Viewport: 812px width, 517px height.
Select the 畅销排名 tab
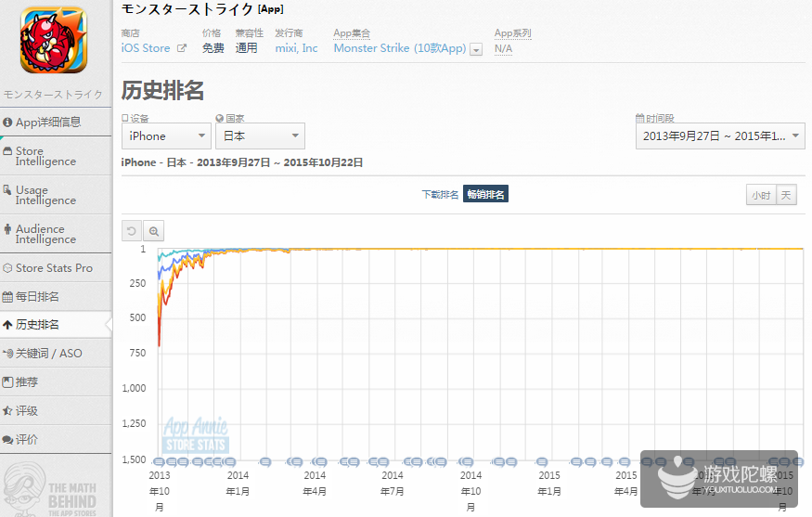(485, 194)
